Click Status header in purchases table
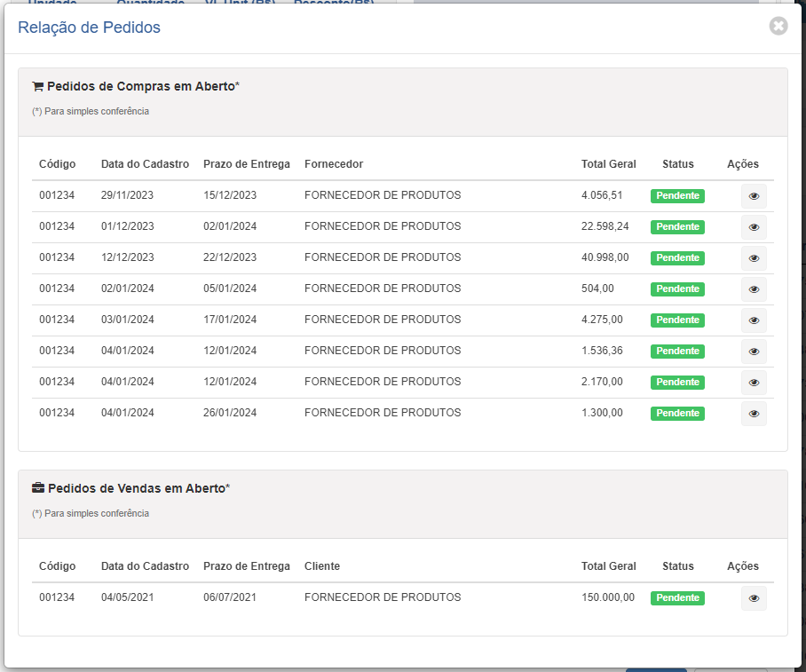Screen dimensions: 806x672 678,164
